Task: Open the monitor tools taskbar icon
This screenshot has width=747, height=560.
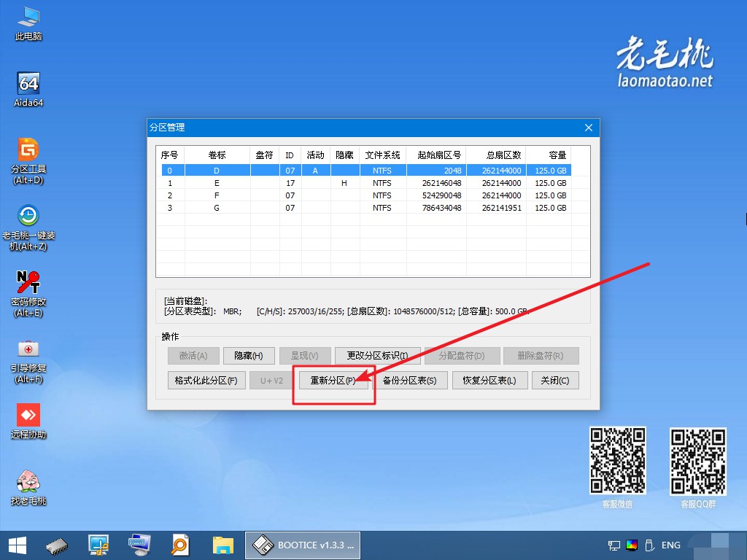Action: pyautogui.click(x=98, y=545)
